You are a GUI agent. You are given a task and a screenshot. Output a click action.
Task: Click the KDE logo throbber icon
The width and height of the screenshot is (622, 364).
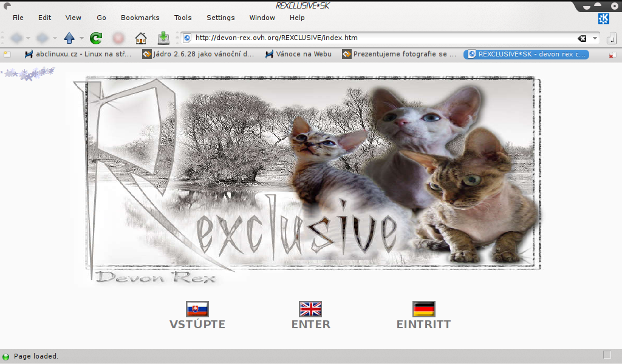click(x=603, y=18)
